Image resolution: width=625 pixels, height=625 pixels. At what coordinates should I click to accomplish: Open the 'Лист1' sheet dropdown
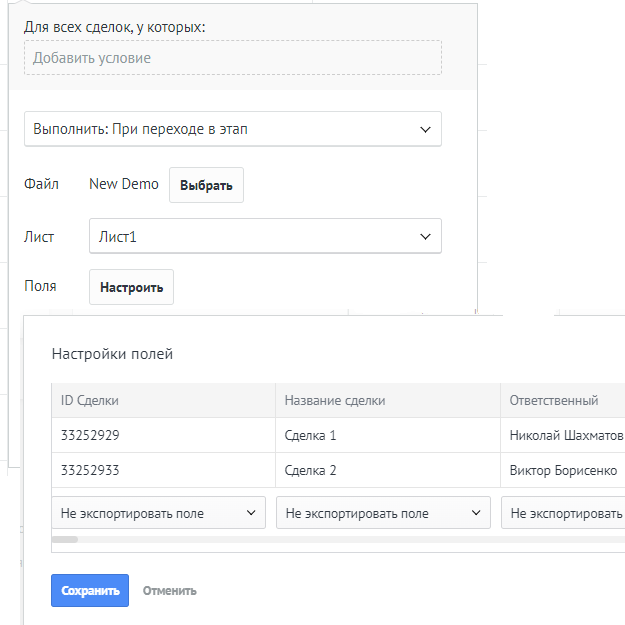(x=265, y=236)
